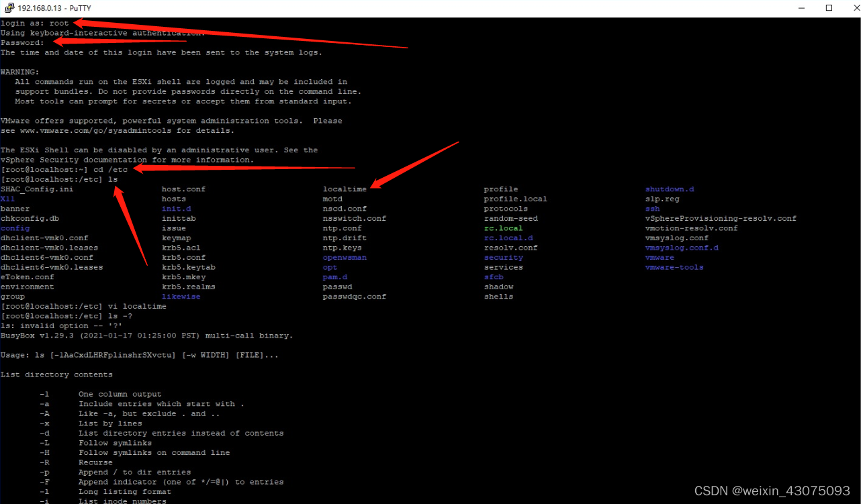Click the 'vi localtime' command line
Viewport: 861px width, 504px height.
point(84,306)
